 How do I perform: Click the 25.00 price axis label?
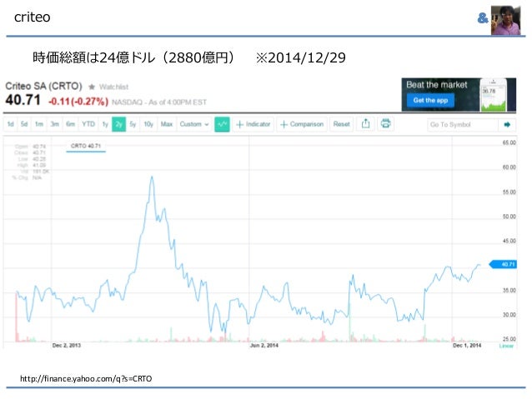point(509,339)
